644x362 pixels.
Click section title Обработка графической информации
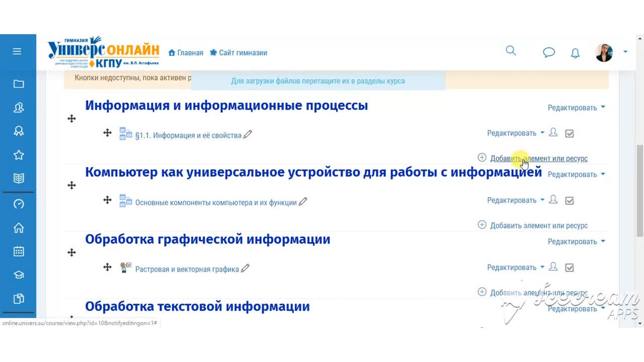(x=208, y=239)
